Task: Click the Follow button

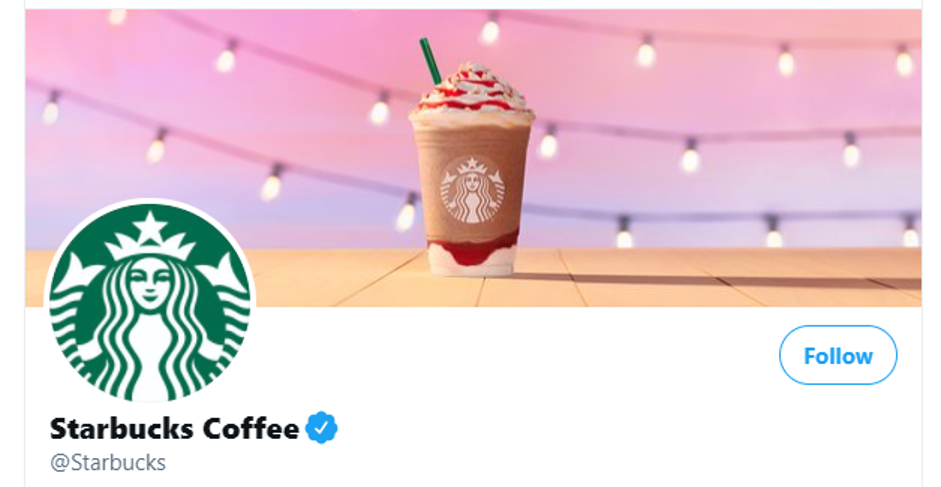Action: [838, 355]
